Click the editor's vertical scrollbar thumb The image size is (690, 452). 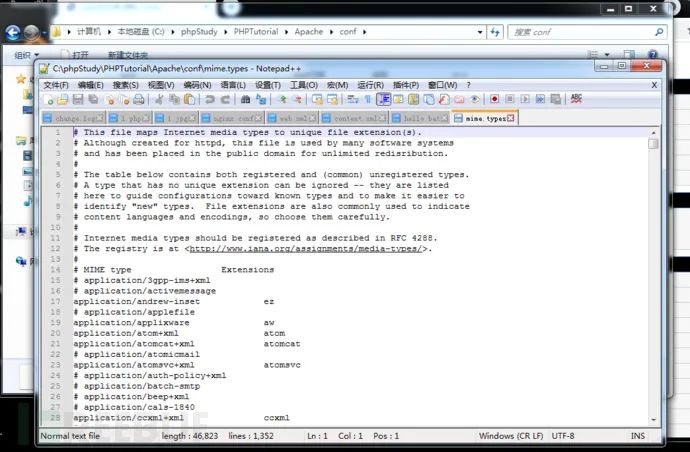pyautogui.click(x=653, y=143)
